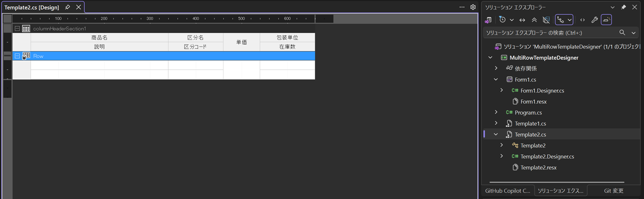
Task: Switch views icon in Solution Explorer toolbar
Action: pyautogui.click(x=489, y=20)
